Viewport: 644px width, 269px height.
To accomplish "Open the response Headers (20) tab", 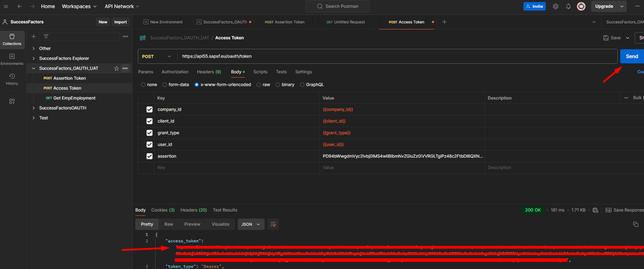I will pos(193,210).
